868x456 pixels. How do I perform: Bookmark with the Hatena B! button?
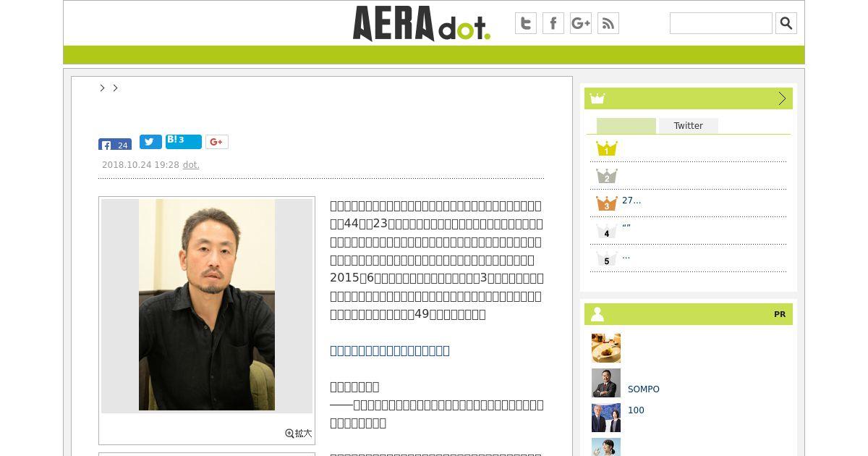(x=184, y=141)
